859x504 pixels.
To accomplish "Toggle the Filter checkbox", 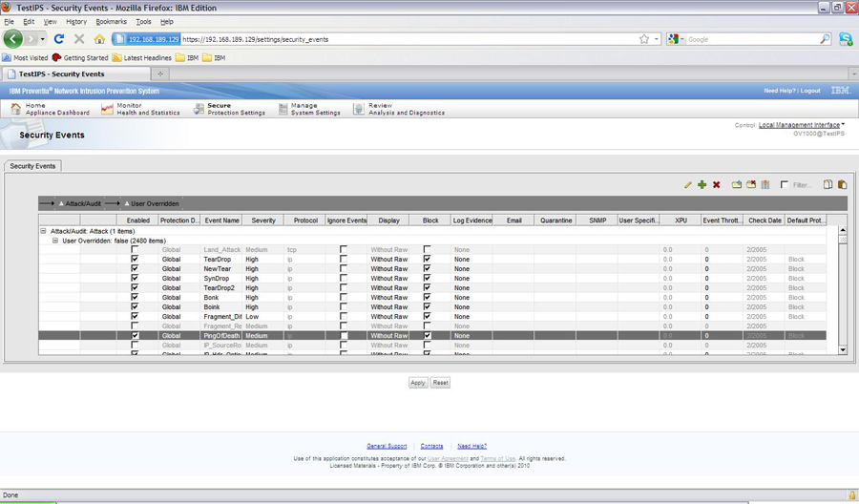I will [x=785, y=184].
